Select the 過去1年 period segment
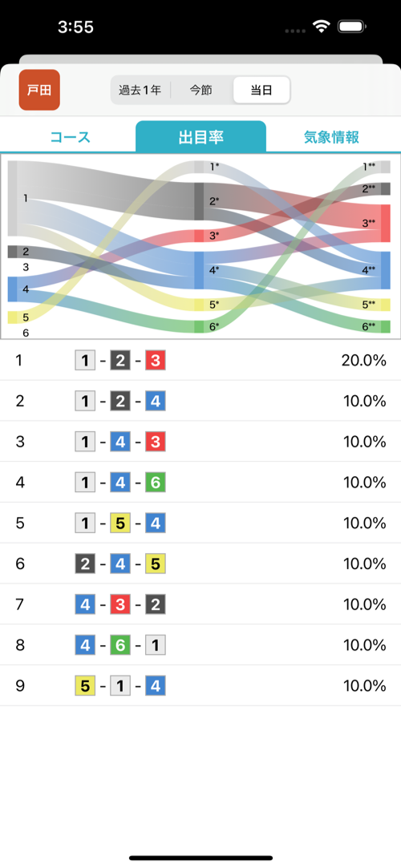Image resolution: width=401 pixels, height=868 pixels. coord(140,91)
